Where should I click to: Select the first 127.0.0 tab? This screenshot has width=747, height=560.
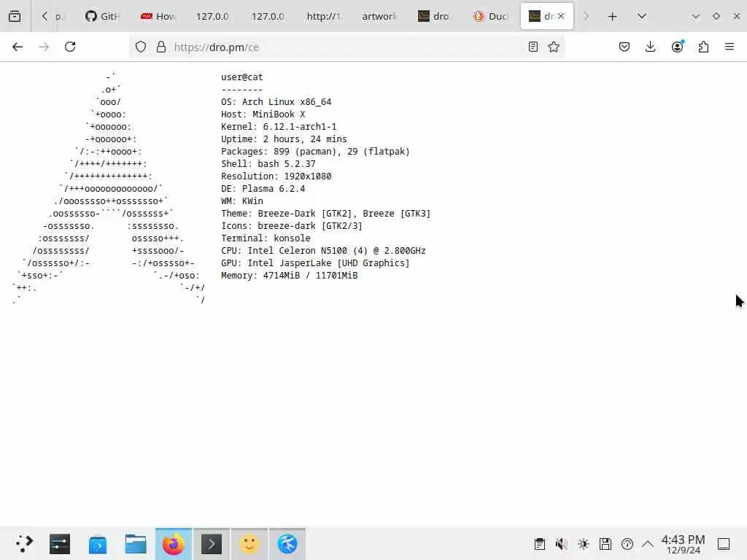coord(212,16)
